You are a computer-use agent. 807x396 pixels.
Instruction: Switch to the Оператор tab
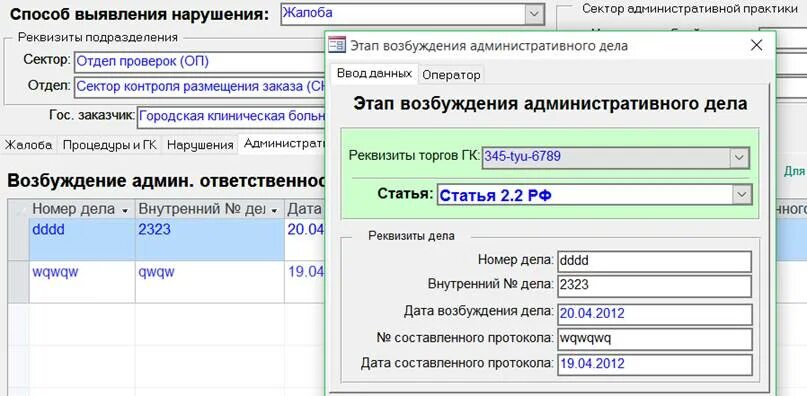pyautogui.click(x=451, y=75)
